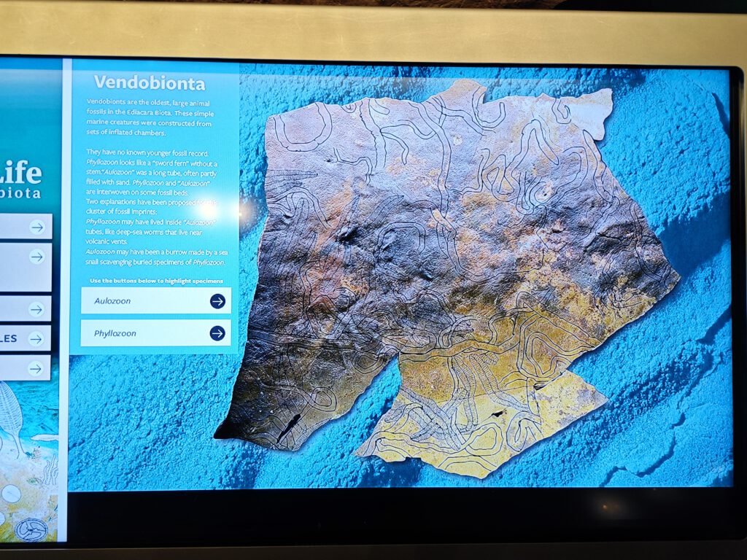The image size is (747, 560).
Task: Highlight Phyllozoon specimens via its label
Action: click(115, 333)
